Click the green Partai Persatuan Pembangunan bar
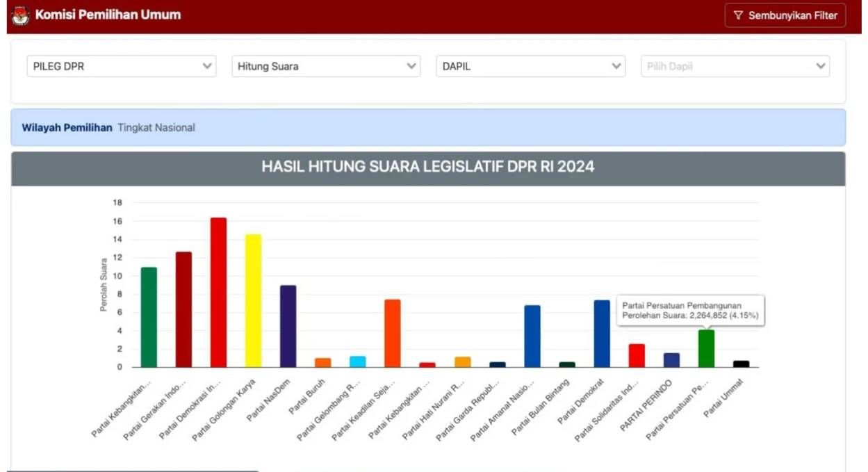 pos(706,348)
